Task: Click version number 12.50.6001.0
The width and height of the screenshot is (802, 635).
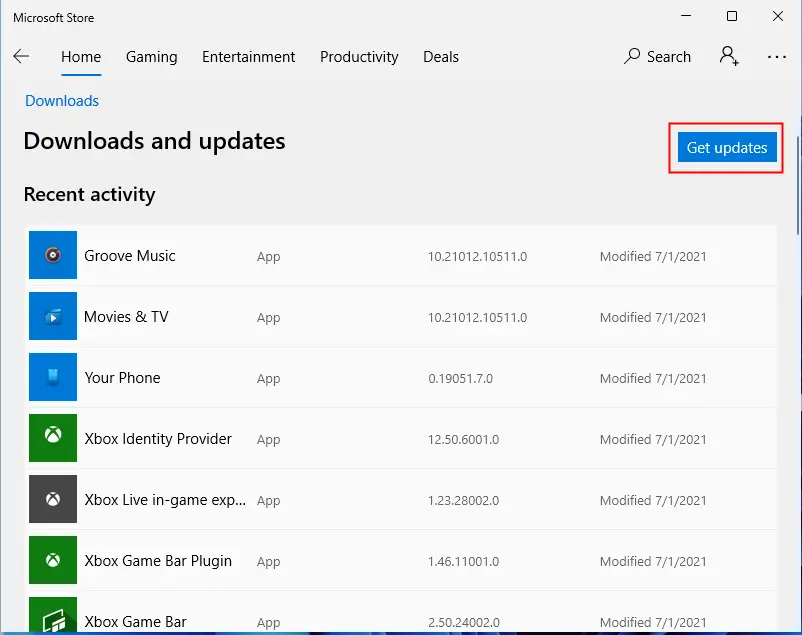Action: click(463, 439)
